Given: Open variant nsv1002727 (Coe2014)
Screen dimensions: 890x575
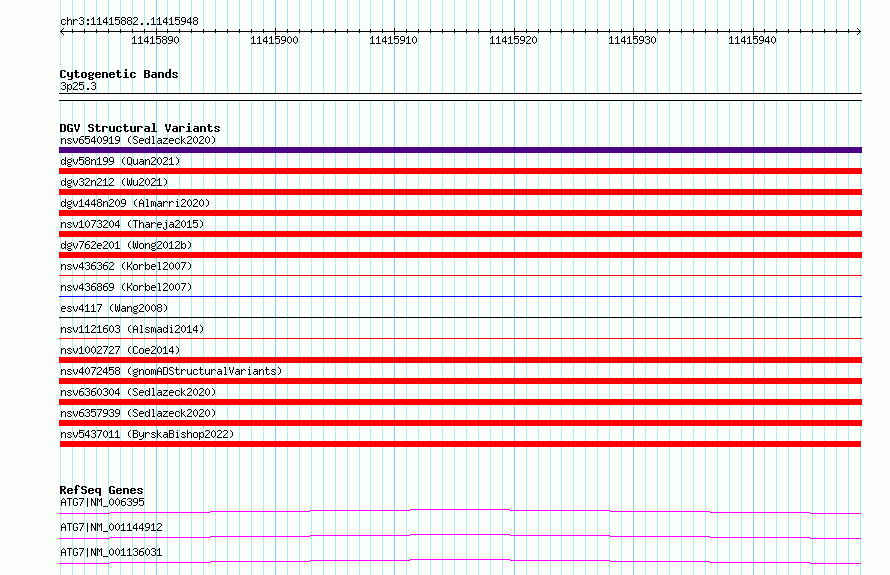Looking at the screenshot, I should pyautogui.click(x=120, y=350).
